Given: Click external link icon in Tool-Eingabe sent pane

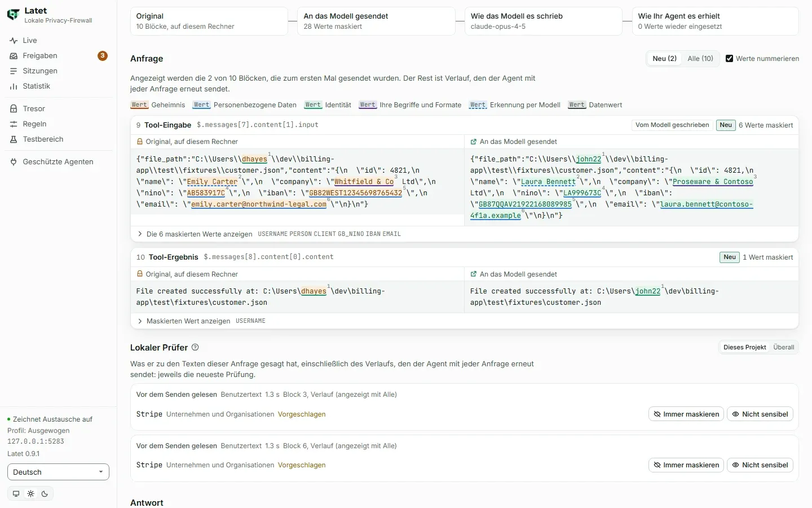Looking at the screenshot, I should pos(474,142).
